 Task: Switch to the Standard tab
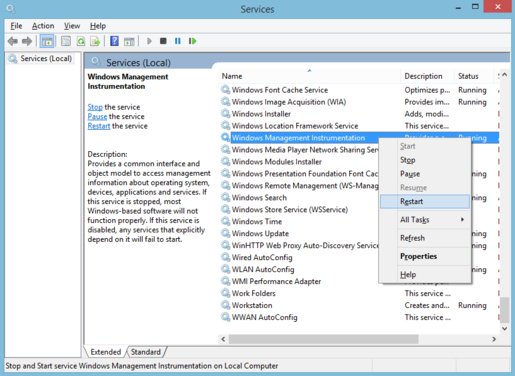pos(146,352)
